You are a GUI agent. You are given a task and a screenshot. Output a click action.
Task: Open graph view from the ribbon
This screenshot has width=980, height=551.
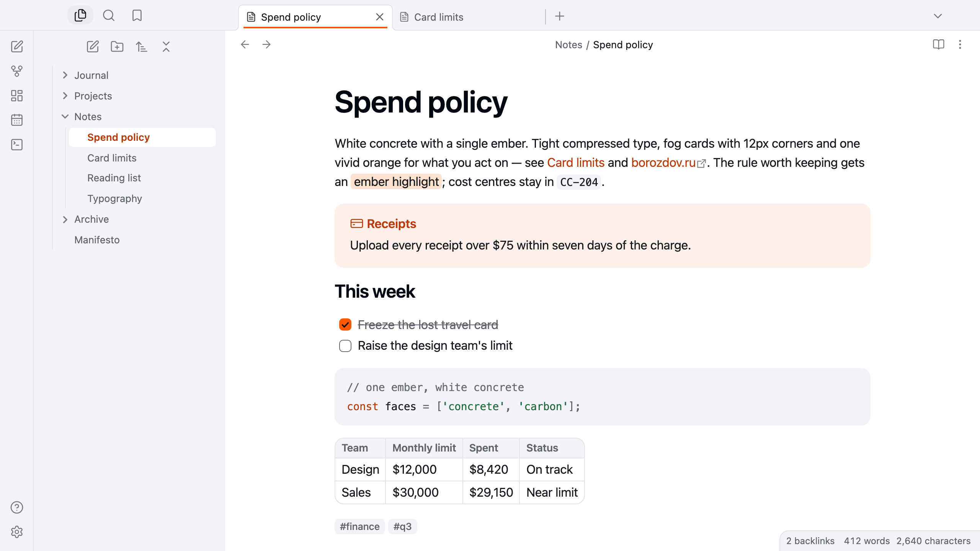[17, 71]
